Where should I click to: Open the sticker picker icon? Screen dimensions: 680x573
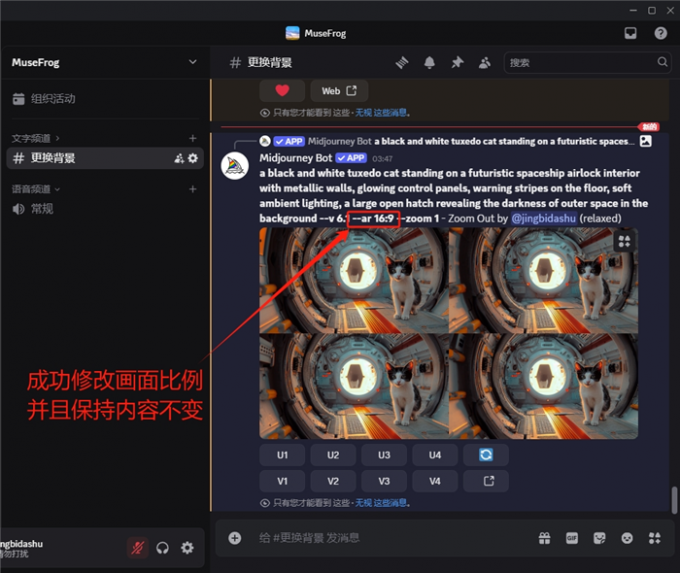(x=599, y=538)
